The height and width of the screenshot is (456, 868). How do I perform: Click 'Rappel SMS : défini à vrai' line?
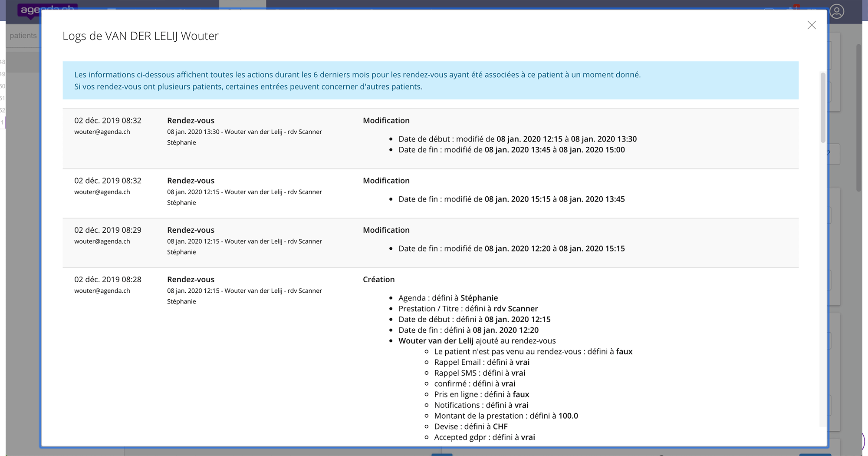coord(480,373)
